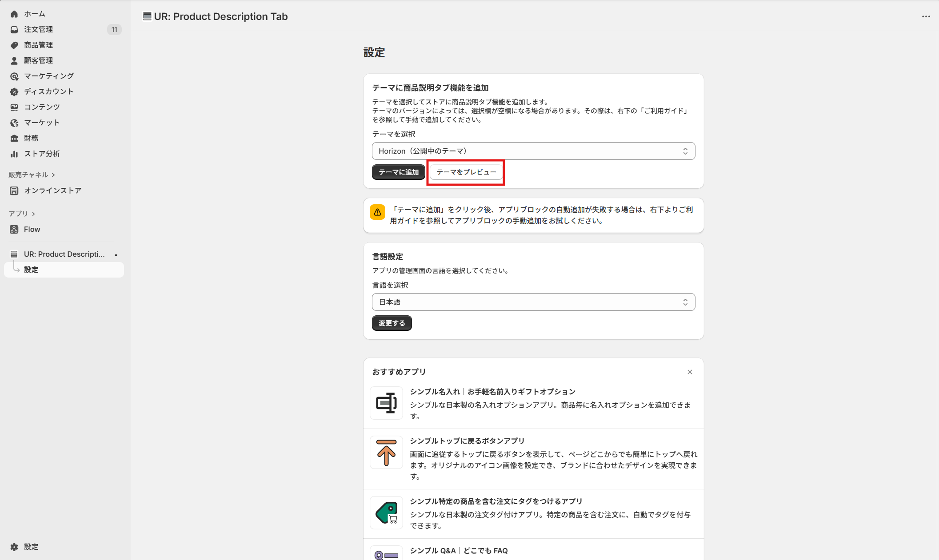
Task: Open the three-dot menu at top right
Action: click(x=926, y=16)
